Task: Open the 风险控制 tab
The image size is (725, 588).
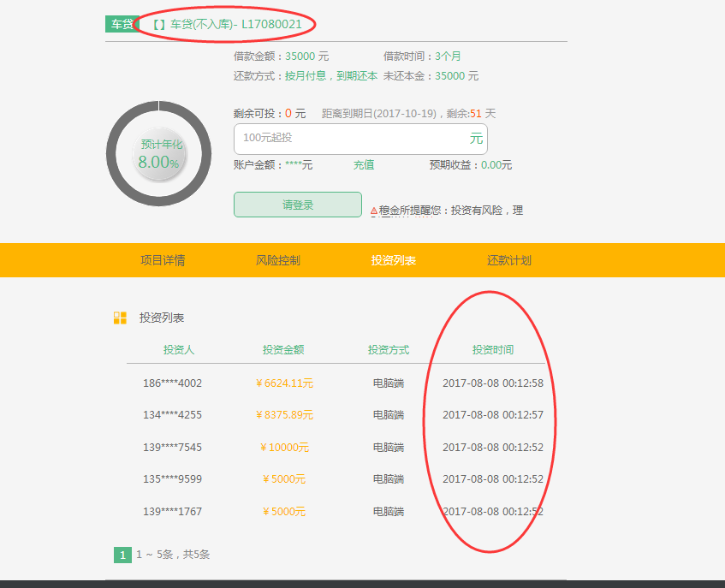Action: [x=278, y=260]
